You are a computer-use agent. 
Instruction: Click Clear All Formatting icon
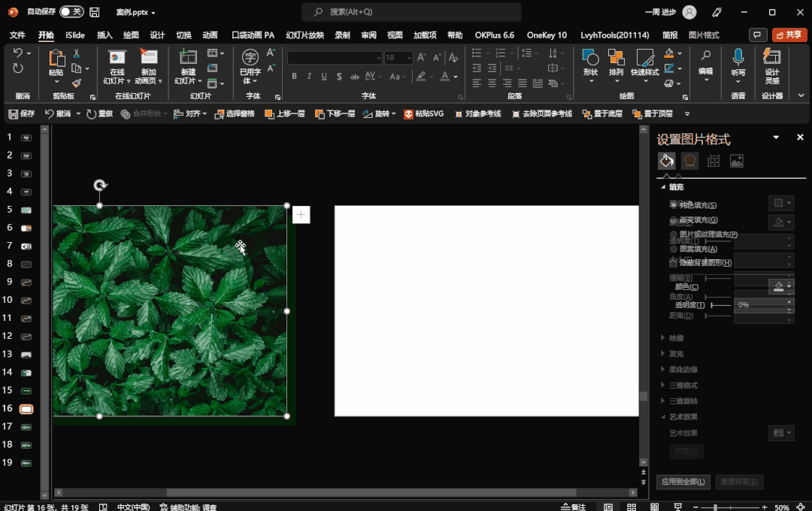coord(453,57)
